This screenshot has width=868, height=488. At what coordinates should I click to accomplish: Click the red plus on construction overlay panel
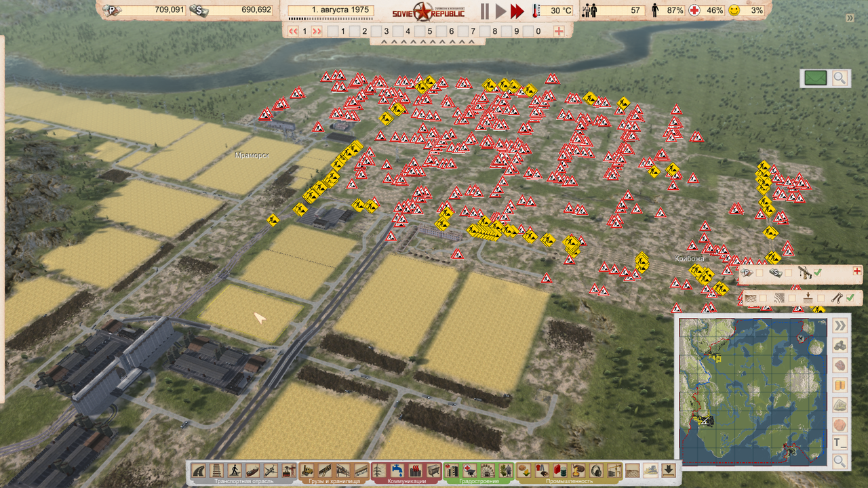(857, 272)
